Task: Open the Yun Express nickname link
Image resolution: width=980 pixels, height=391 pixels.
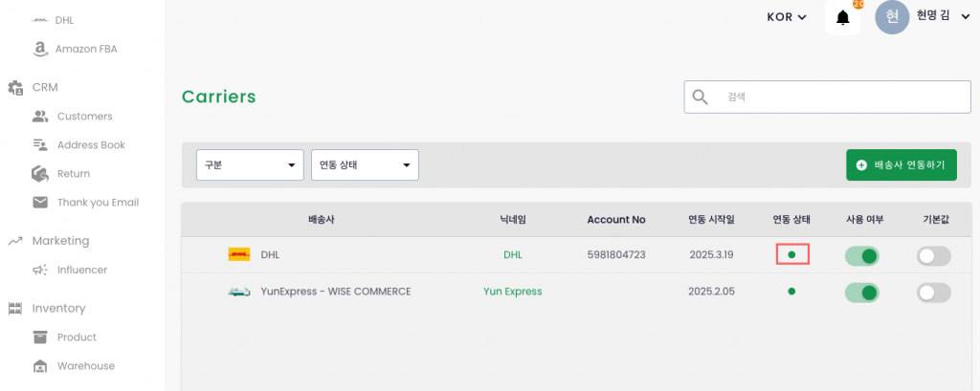Action: click(512, 292)
